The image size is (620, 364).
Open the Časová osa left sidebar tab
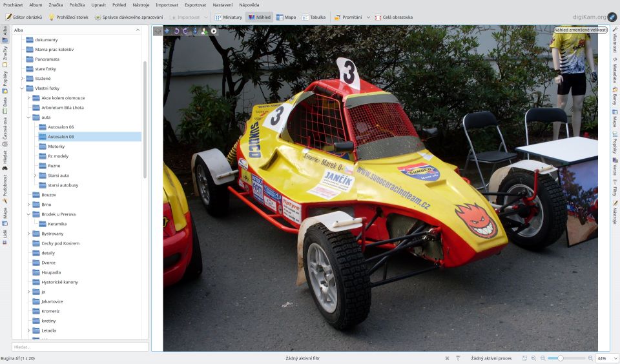coord(5,132)
